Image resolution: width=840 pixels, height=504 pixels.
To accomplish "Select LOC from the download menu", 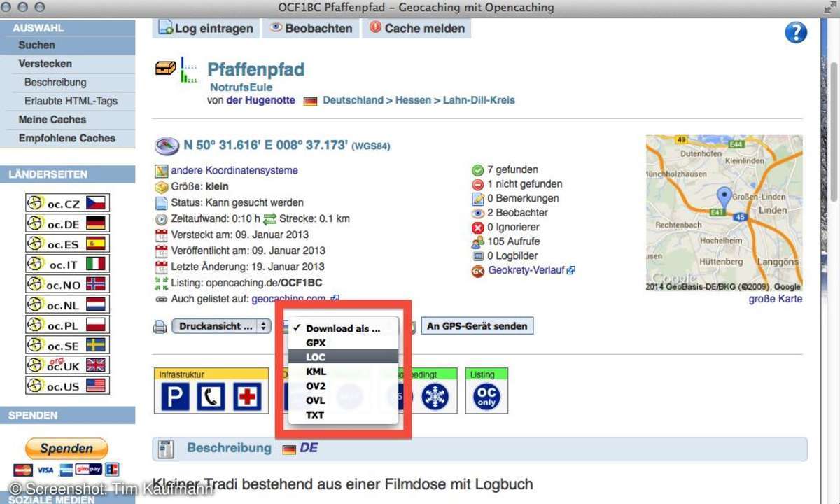I will coord(316,357).
